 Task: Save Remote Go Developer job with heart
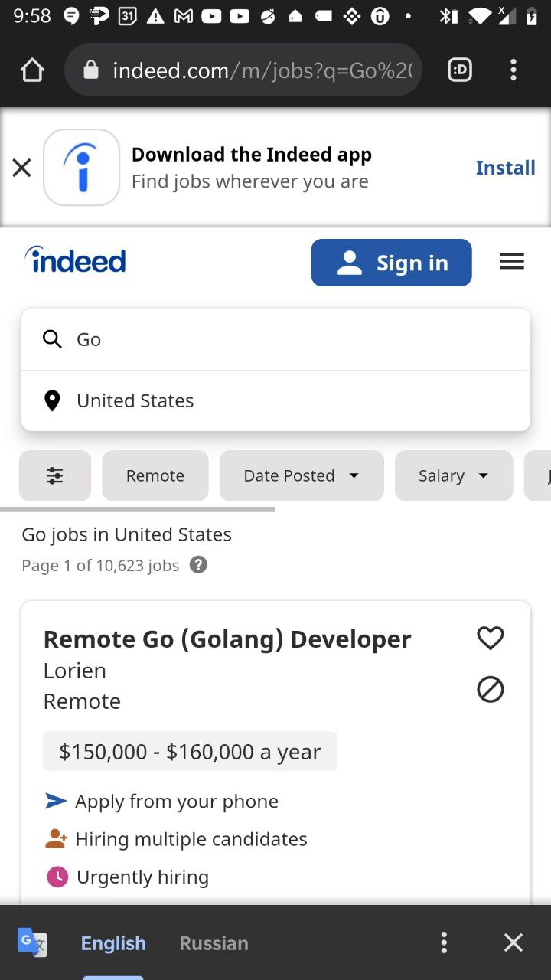tap(491, 638)
